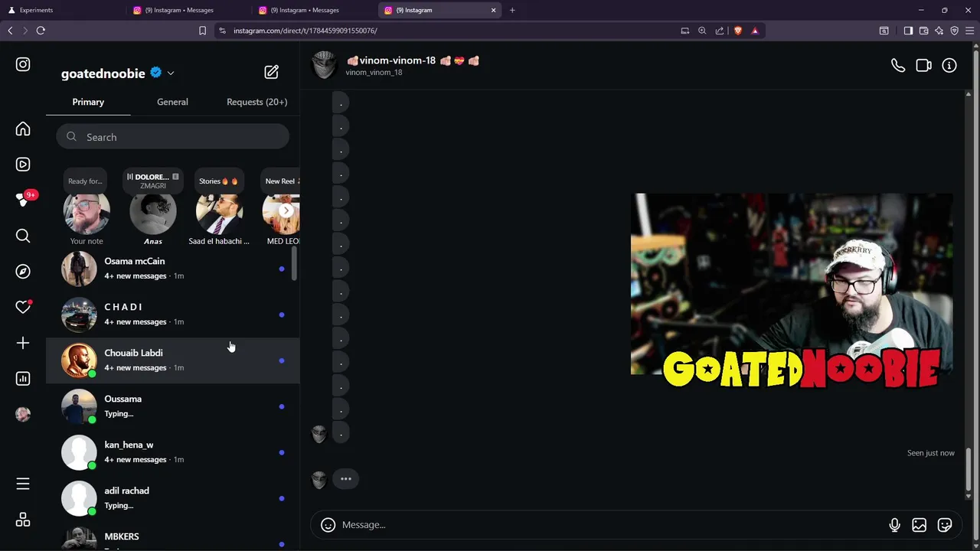Viewport: 980px width, 551px height.
Task: Start an audio call with vinom-vinom-18
Action: (x=898, y=66)
